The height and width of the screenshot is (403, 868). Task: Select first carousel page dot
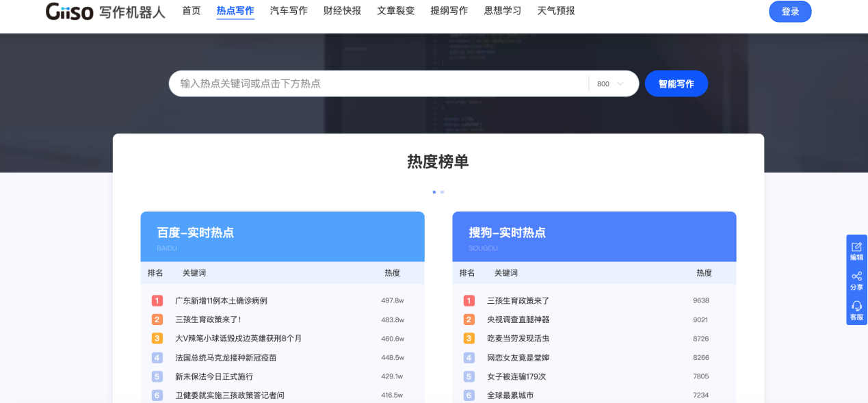click(434, 192)
